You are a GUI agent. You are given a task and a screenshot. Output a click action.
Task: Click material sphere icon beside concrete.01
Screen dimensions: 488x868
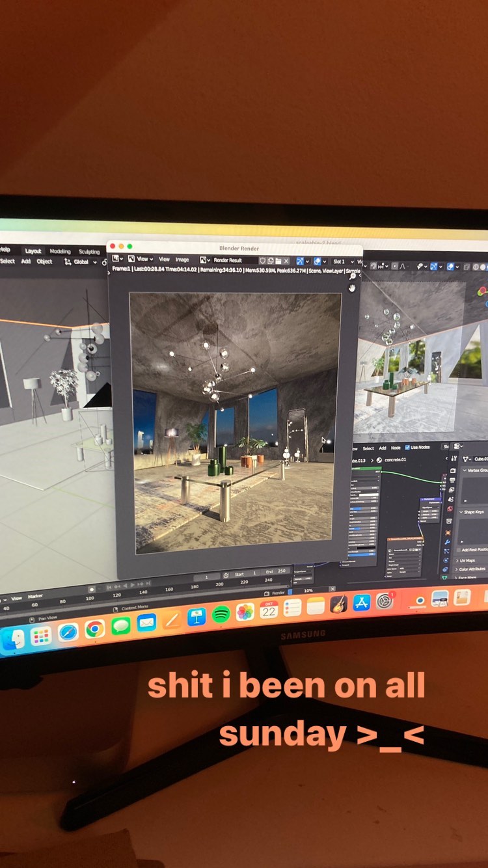379,460
